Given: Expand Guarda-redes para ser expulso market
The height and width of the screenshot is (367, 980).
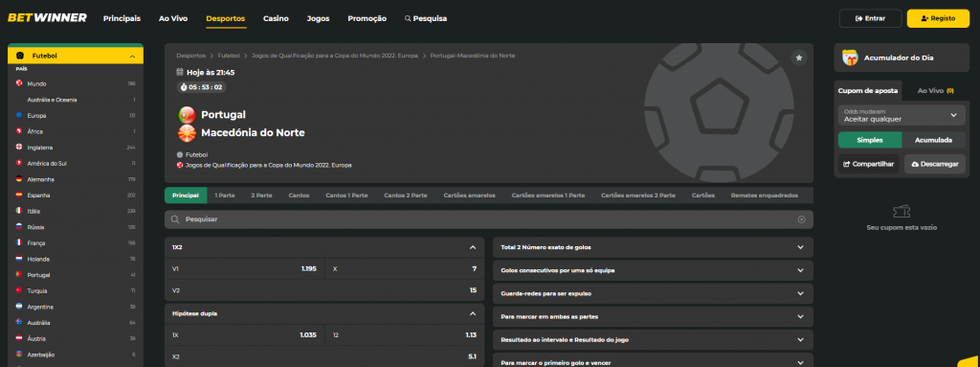Looking at the screenshot, I should 653,293.
